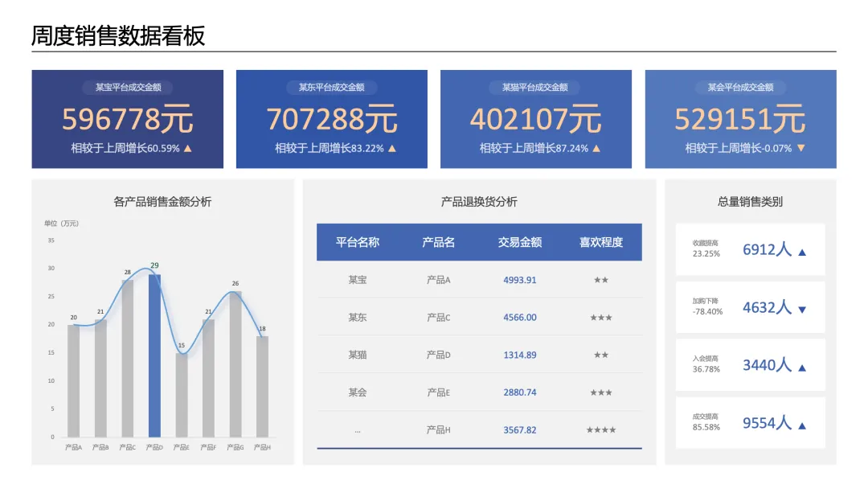The image size is (868, 489).
Task: Click the up arrow beside 60.59% growth
Action: pyautogui.click(x=187, y=149)
